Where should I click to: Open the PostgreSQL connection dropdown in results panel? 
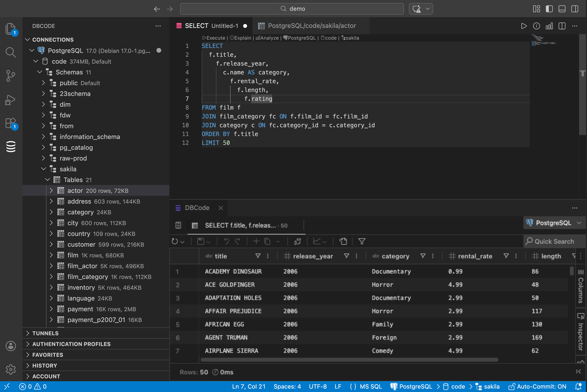(x=554, y=223)
